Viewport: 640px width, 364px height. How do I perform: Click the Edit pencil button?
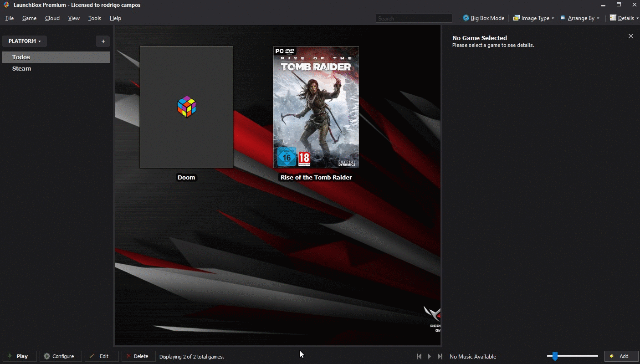click(x=101, y=356)
